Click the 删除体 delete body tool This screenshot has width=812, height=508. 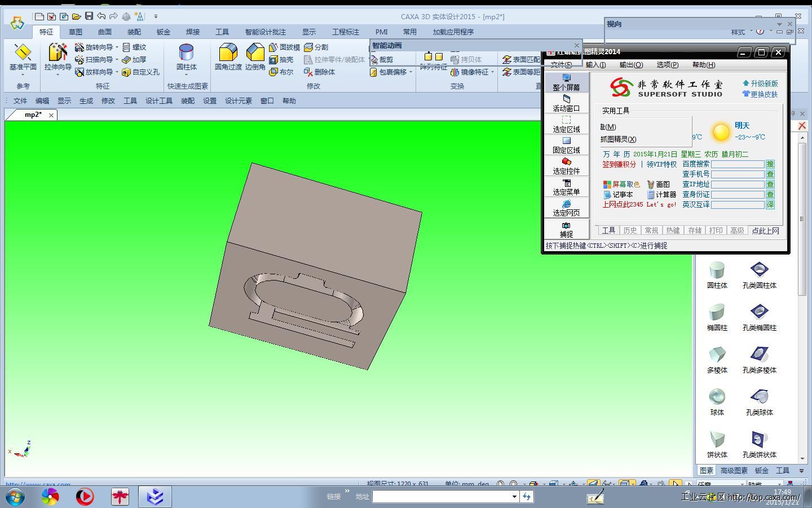[x=319, y=72]
